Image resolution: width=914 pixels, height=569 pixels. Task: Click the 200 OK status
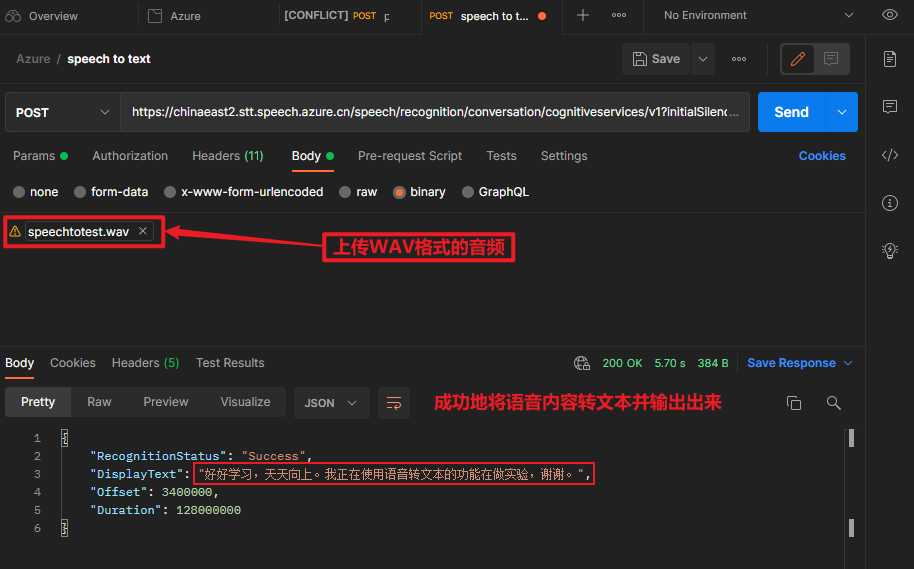pyautogui.click(x=622, y=363)
